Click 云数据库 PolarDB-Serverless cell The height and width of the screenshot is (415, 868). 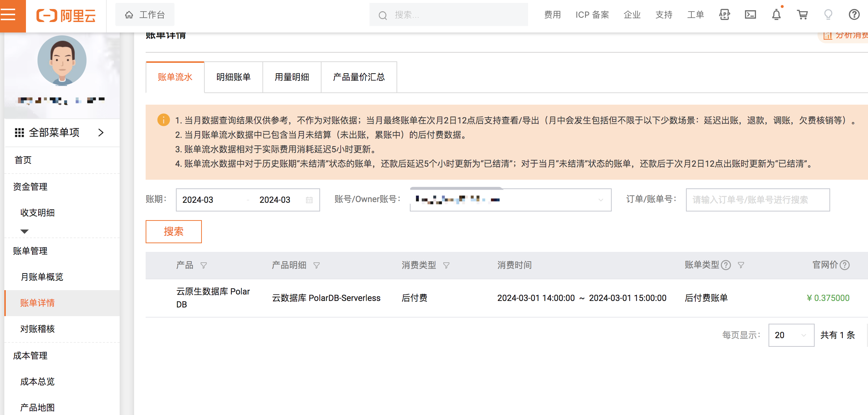tap(326, 298)
